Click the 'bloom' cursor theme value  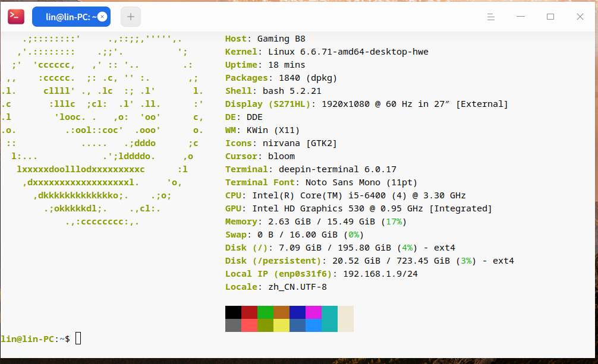tap(281, 156)
